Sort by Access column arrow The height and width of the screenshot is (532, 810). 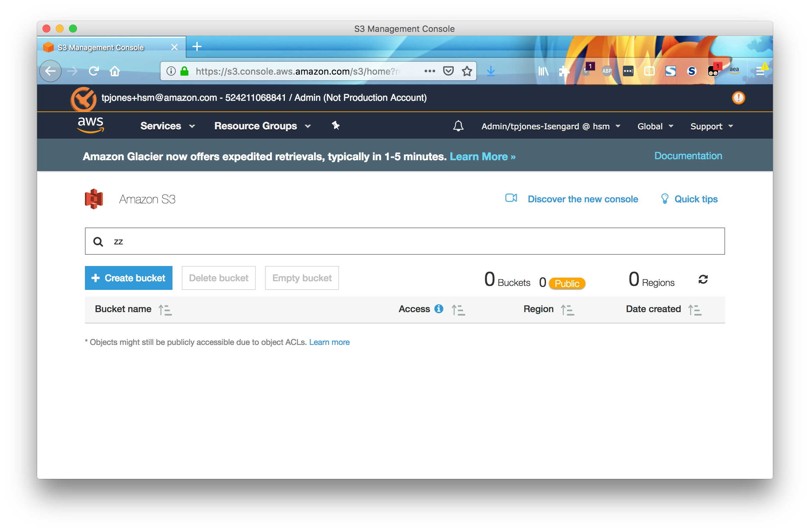coord(458,310)
